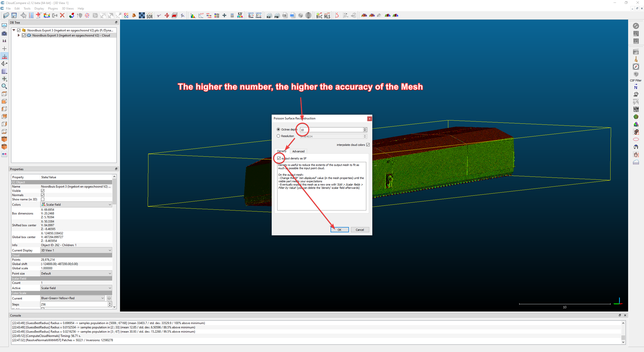
Task: Set the front view cube icon
Action: tap(4, 139)
